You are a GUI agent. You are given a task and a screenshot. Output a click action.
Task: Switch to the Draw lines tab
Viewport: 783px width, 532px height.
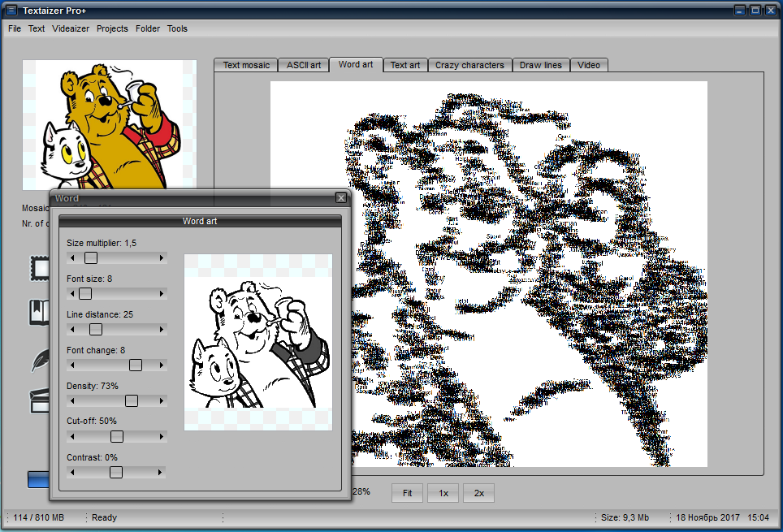[541, 65]
